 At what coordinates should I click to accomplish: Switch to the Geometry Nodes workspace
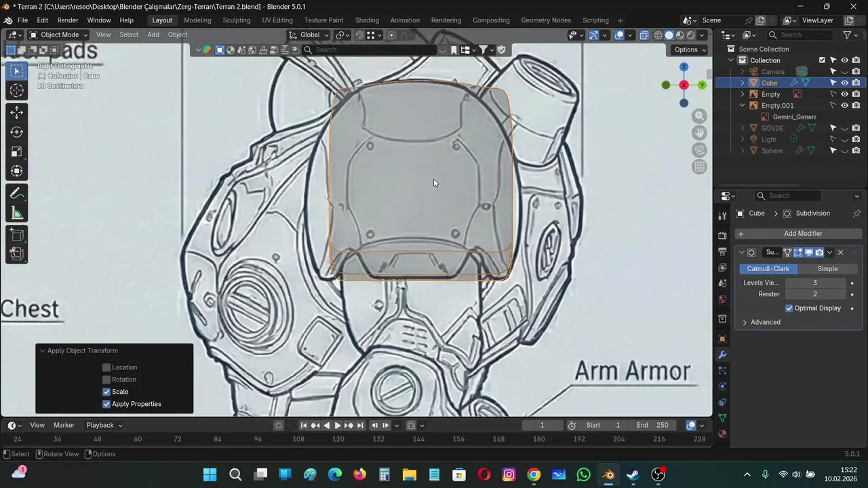click(546, 20)
